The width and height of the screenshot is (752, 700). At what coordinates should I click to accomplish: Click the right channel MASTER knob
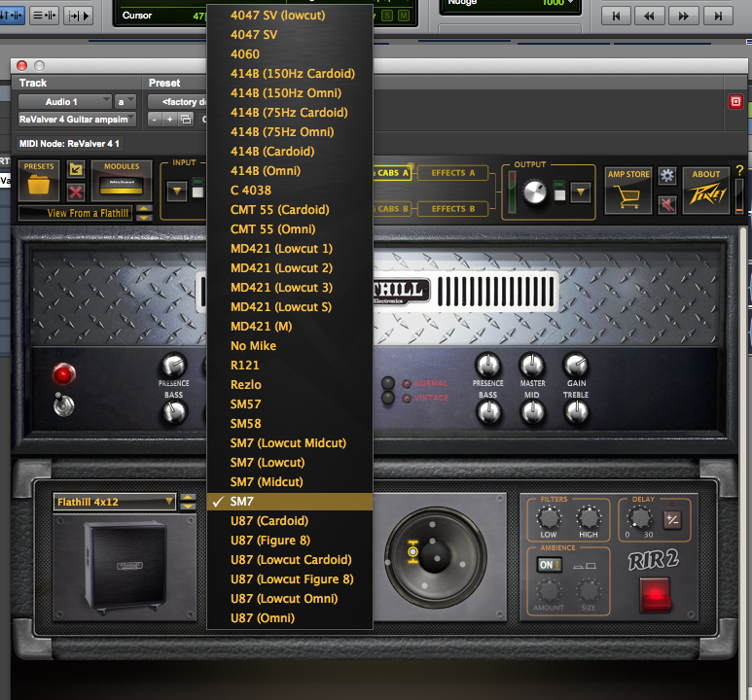pyautogui.click(x=532, y=366)
